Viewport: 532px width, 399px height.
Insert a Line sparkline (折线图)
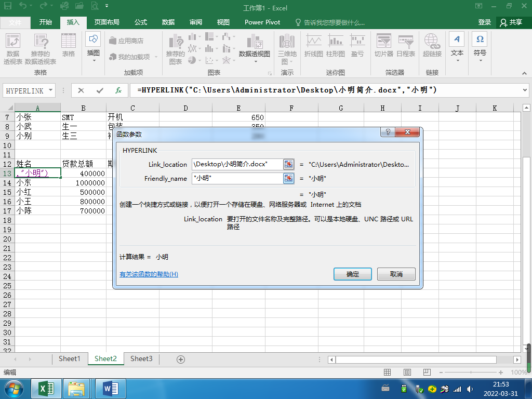point(313,45)
